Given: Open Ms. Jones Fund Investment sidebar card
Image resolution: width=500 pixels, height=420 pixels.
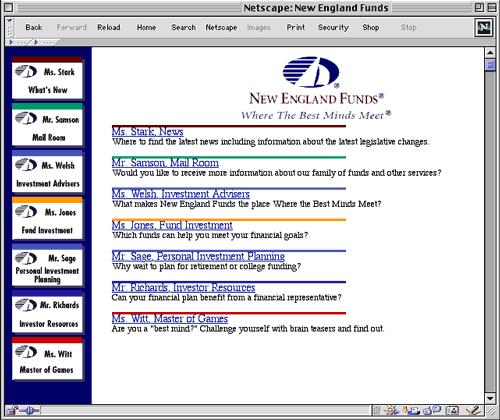Looking at the screenshot, I should coord(47,218).
